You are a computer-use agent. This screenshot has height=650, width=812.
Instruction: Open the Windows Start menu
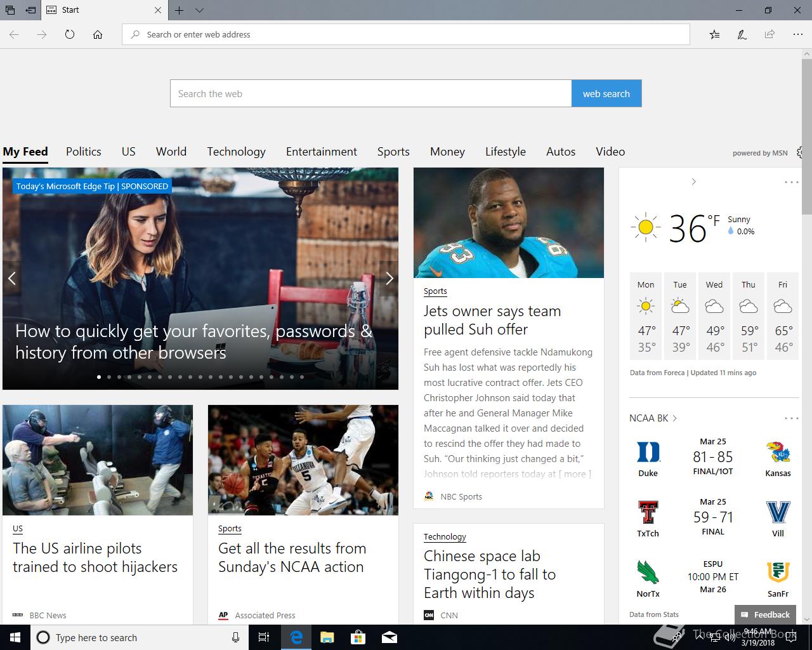(15, 637)
